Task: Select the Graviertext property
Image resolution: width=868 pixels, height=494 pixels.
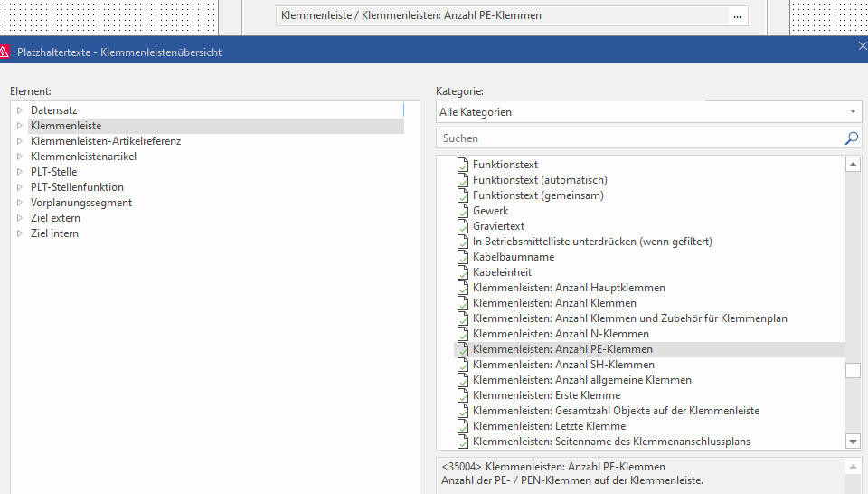Action: (x=498, y=226)
